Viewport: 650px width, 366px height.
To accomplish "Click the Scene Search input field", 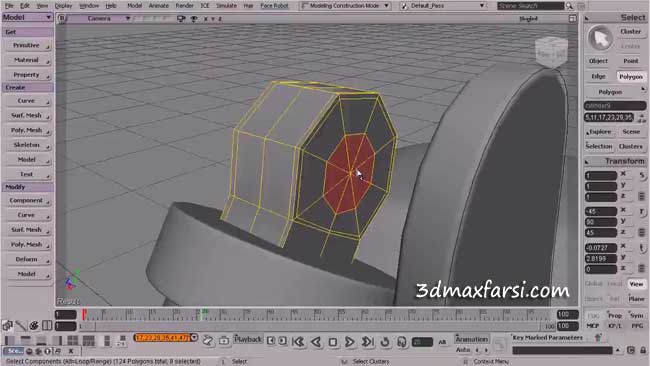I will point(531,6).
